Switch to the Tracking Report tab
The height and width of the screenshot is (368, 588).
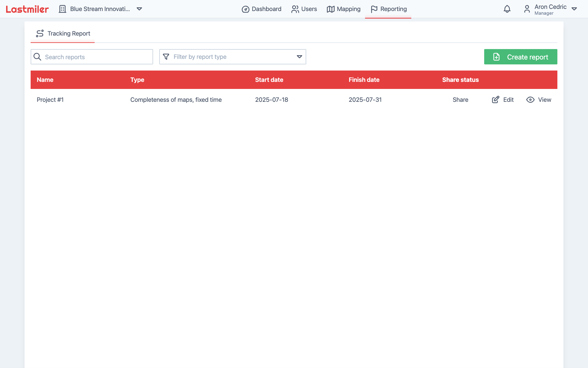point(63,33)
